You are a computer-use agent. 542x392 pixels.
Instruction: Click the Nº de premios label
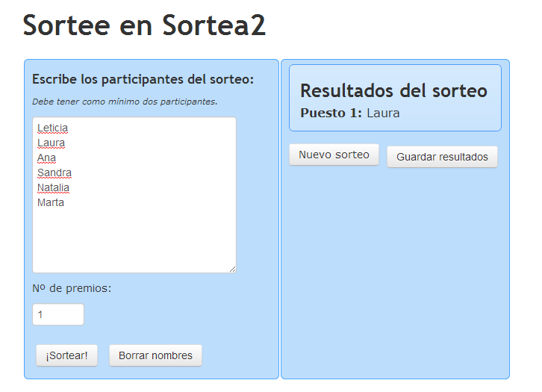coord(72,288)
